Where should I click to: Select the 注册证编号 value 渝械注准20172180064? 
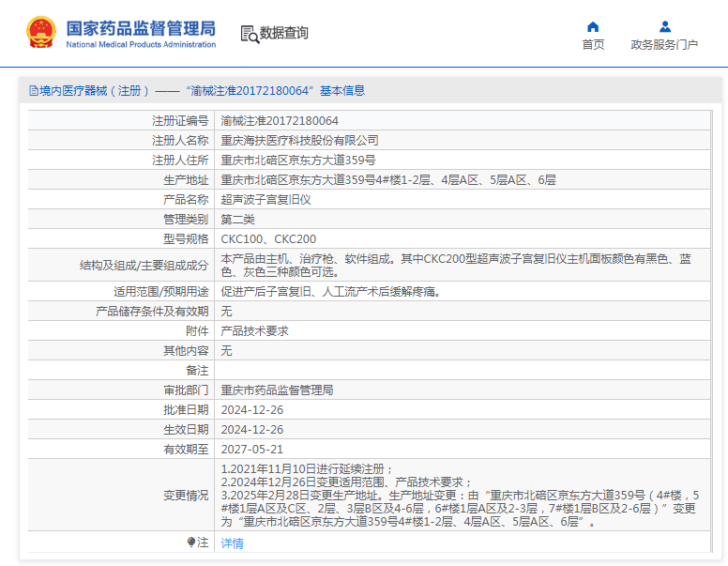click(x=280, y=121)
